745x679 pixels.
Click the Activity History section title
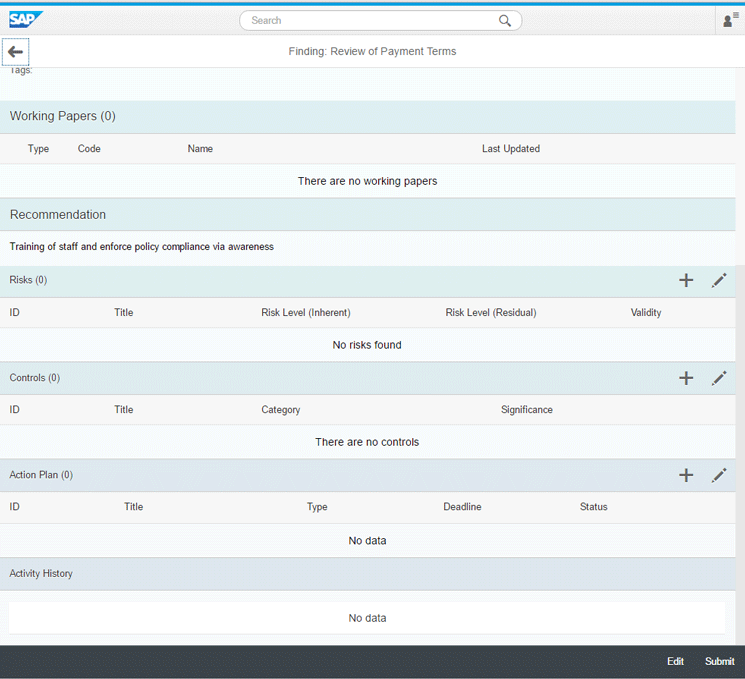pyautogui.click(x=41, y=574)
